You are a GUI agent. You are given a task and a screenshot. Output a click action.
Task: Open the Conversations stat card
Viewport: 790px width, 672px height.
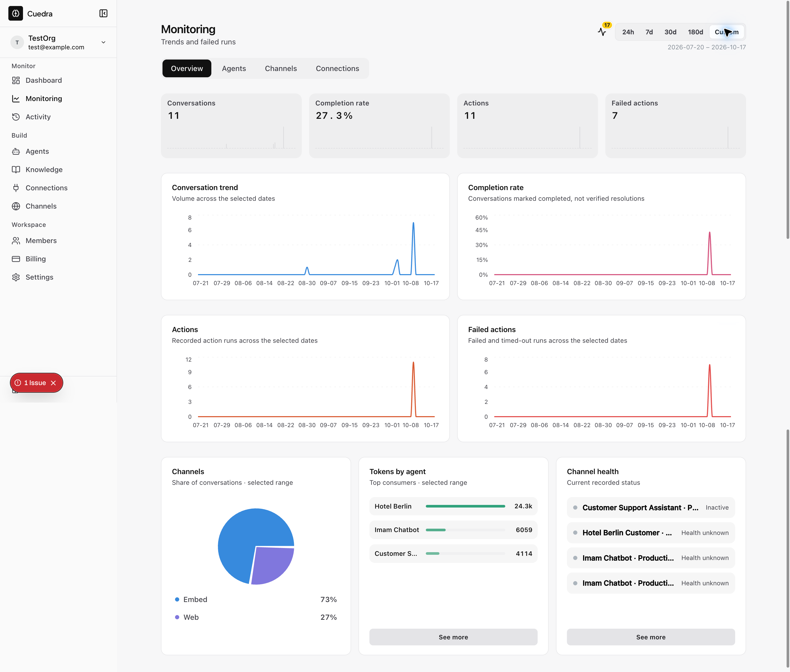tap(231, 126)
